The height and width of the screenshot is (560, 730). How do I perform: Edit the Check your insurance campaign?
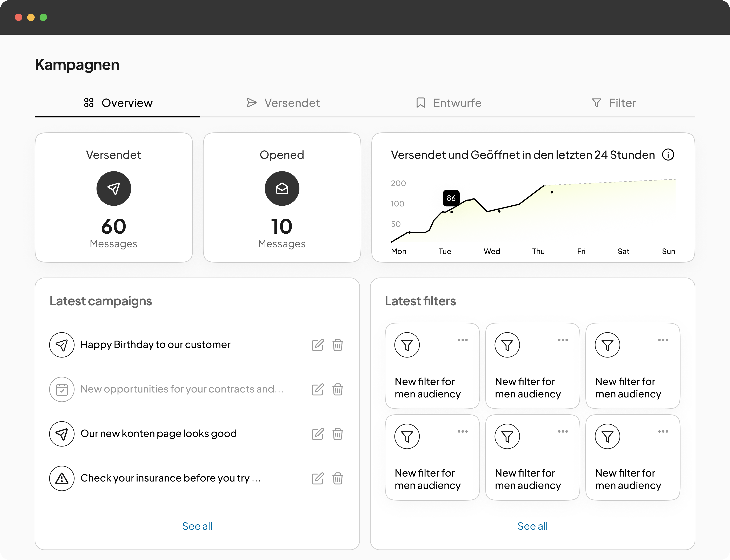tap(318, 478)
